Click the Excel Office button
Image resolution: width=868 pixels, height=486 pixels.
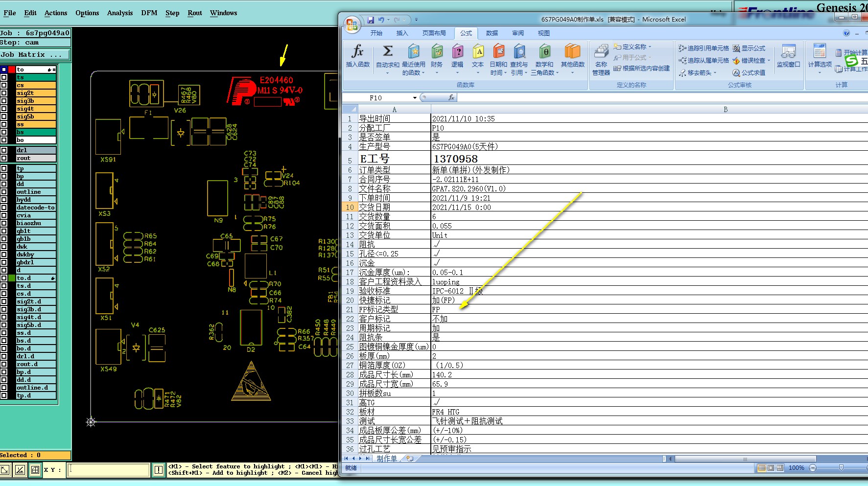(x=352, y=24)
